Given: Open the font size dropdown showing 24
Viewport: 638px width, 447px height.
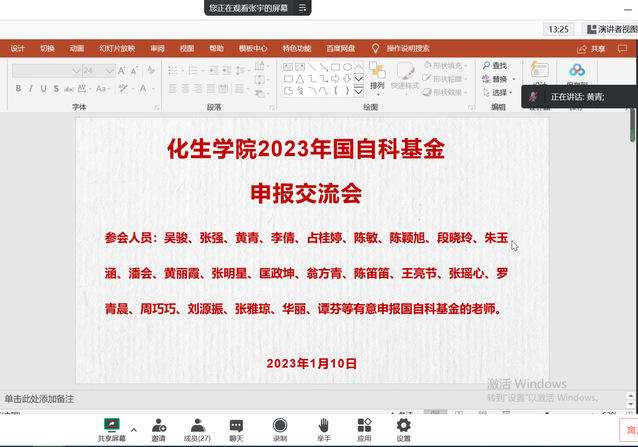Looking at the screenshot, I should click(x=100, y=70).
